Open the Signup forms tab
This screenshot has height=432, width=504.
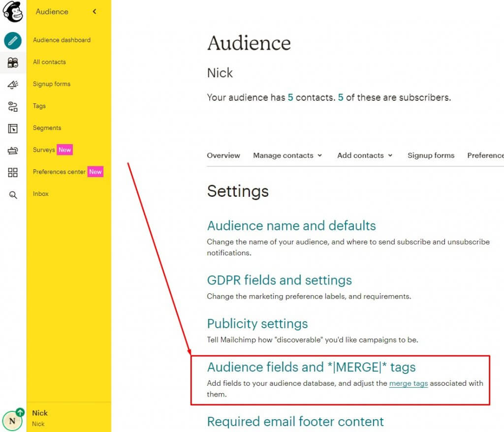click(x=431, y=155)
